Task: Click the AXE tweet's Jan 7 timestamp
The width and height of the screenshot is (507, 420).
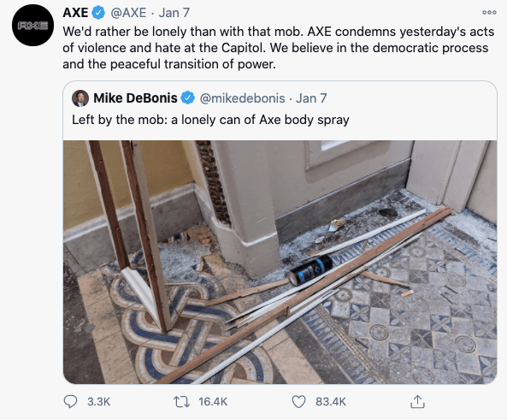Action: [174, 13]
